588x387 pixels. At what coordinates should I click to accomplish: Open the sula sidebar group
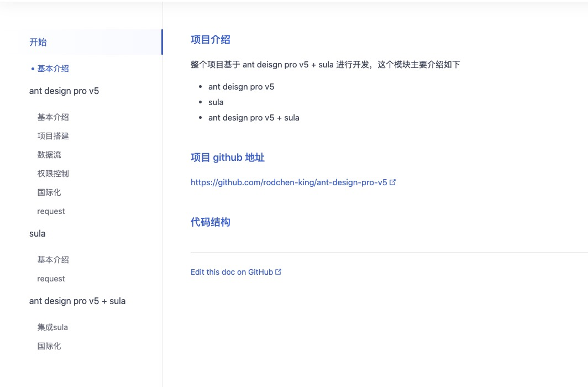click(37, 234)
